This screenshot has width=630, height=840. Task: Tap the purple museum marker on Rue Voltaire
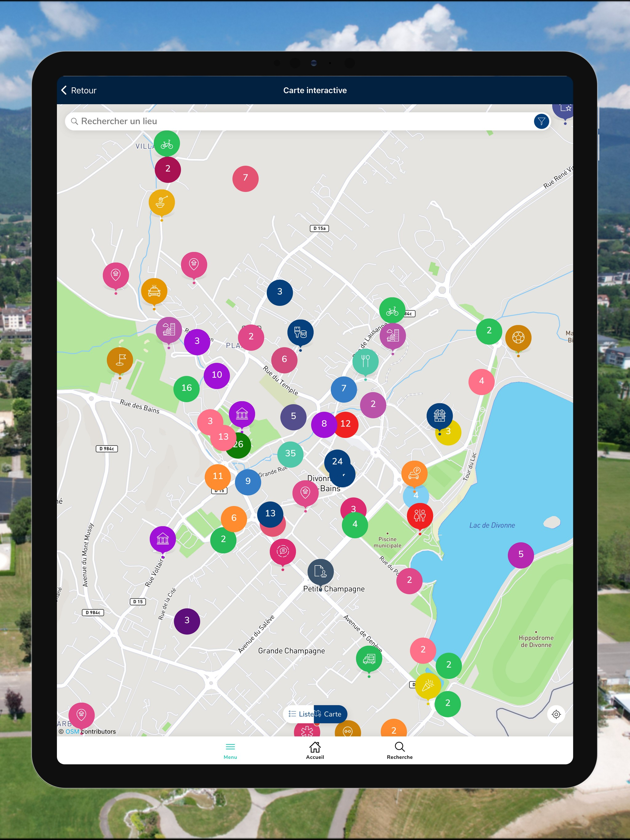pos(163,539)
